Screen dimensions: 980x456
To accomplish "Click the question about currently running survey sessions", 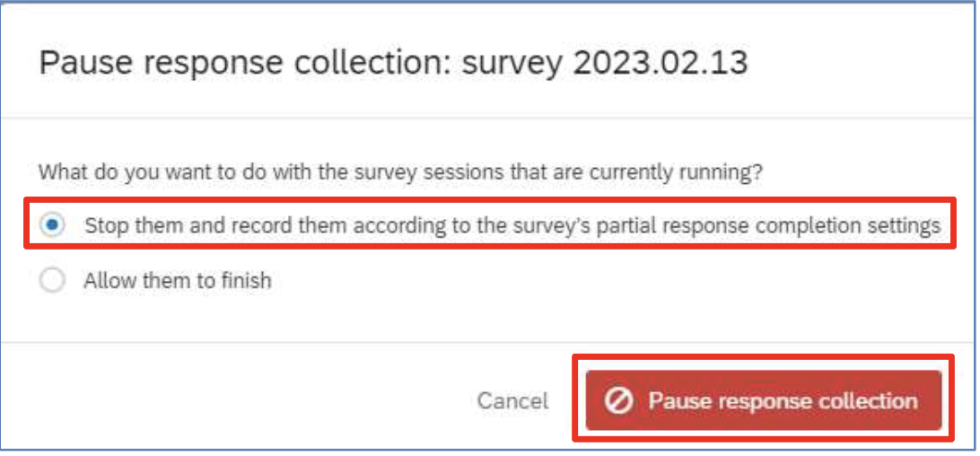I will tap(400, 171).
